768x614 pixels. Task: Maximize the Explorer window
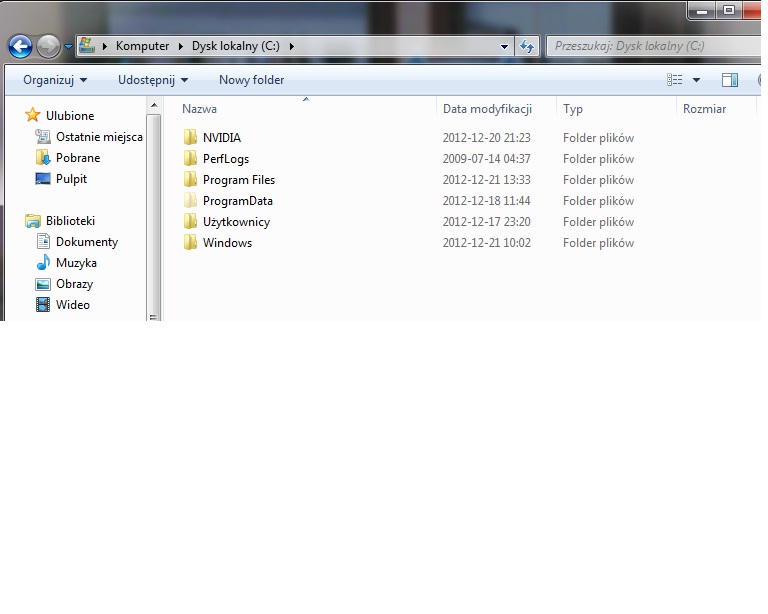click(x=729, y=10)
